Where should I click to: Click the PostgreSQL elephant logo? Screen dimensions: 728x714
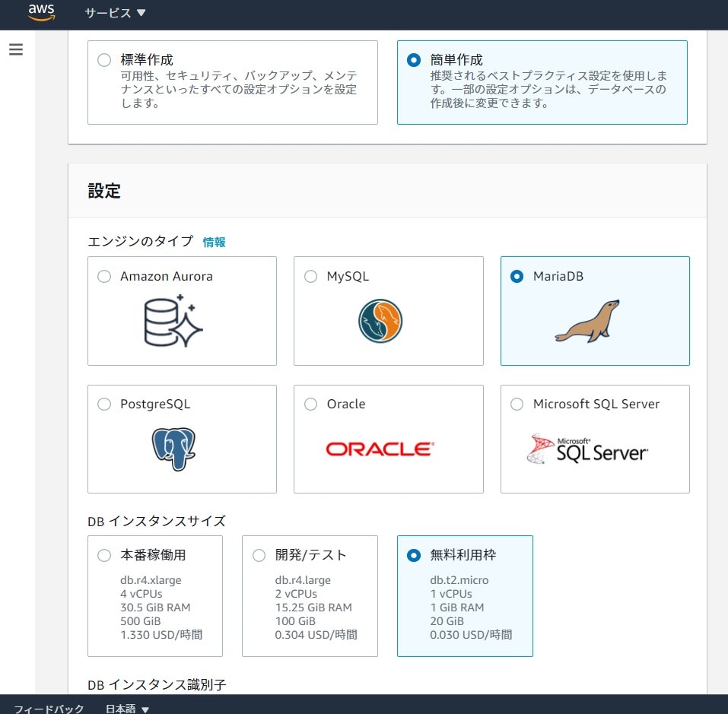click(173, 449)
